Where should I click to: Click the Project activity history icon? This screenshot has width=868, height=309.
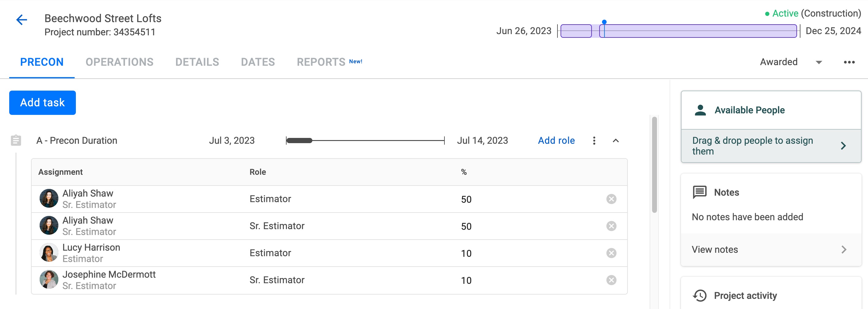pyautogui.click(x=701, y=295)
